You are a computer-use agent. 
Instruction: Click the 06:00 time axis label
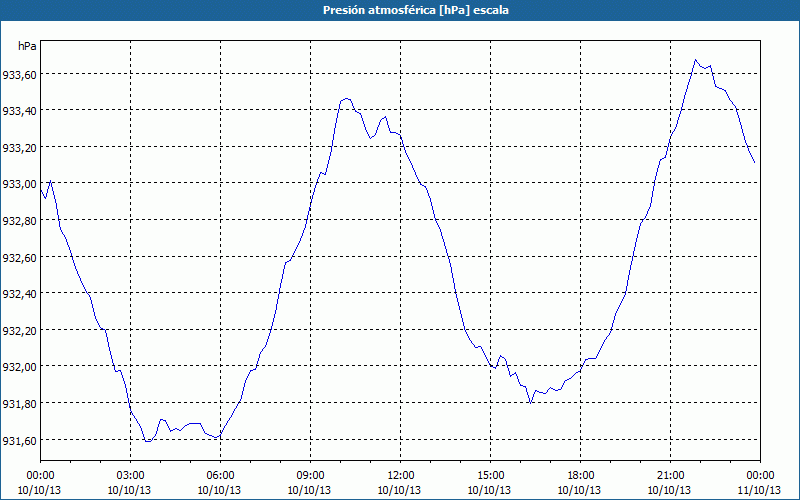coord(220,476)
